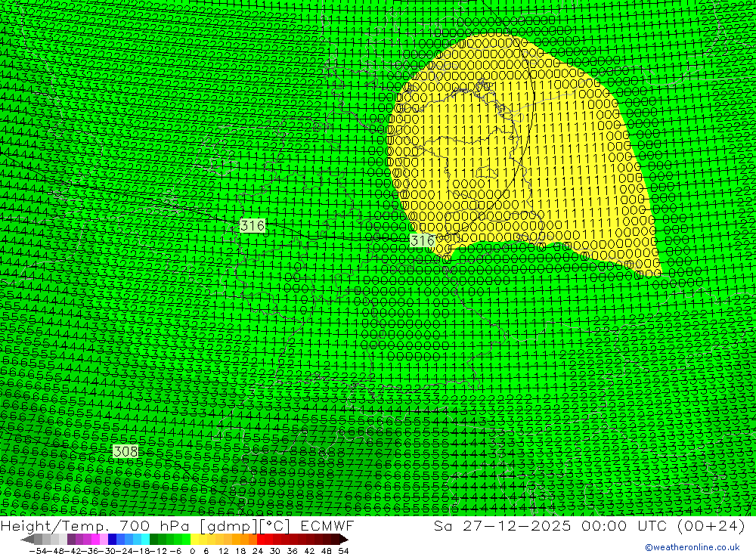
Task: Pick the dark green swatch above -12 in legend
Action: pyautogui.click(x=153, y=539)
